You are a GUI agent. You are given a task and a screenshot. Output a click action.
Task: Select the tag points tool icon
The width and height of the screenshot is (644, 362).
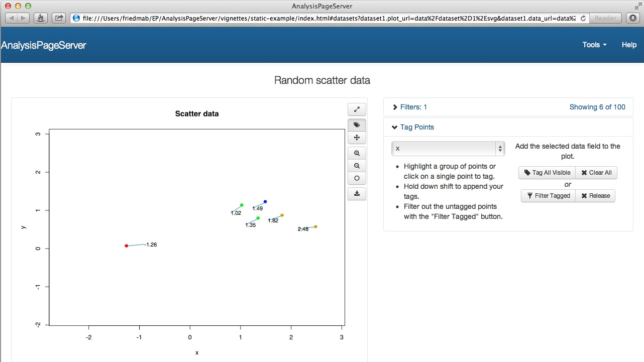click(357, 125)
